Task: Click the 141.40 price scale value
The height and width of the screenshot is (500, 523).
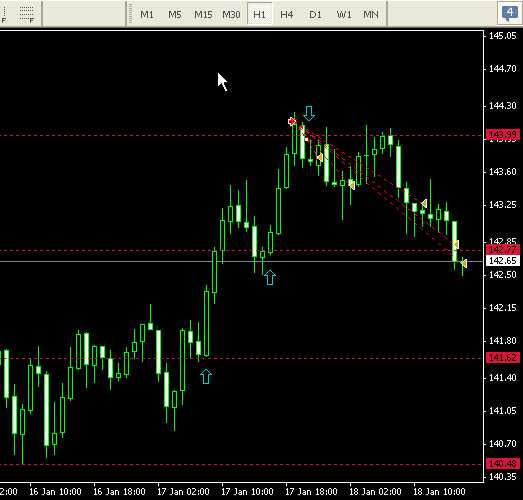Action: pyautogui.click(x=503, y=378)
